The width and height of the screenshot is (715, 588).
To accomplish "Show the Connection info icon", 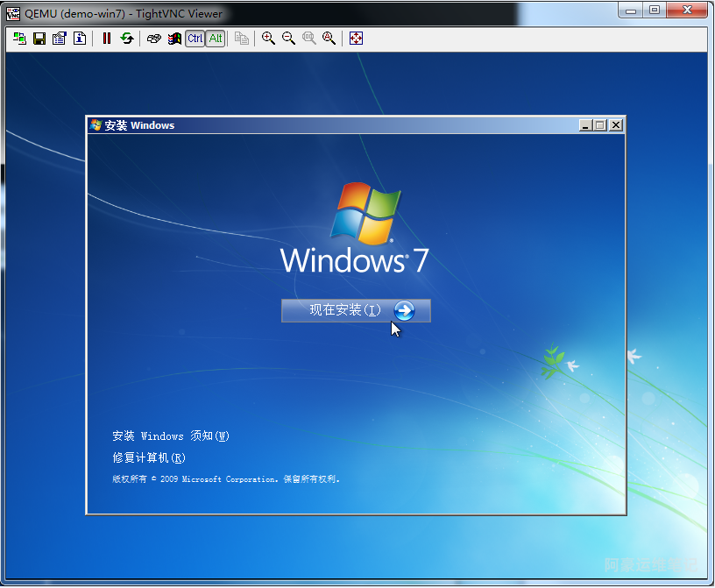I will click(80, 39).
